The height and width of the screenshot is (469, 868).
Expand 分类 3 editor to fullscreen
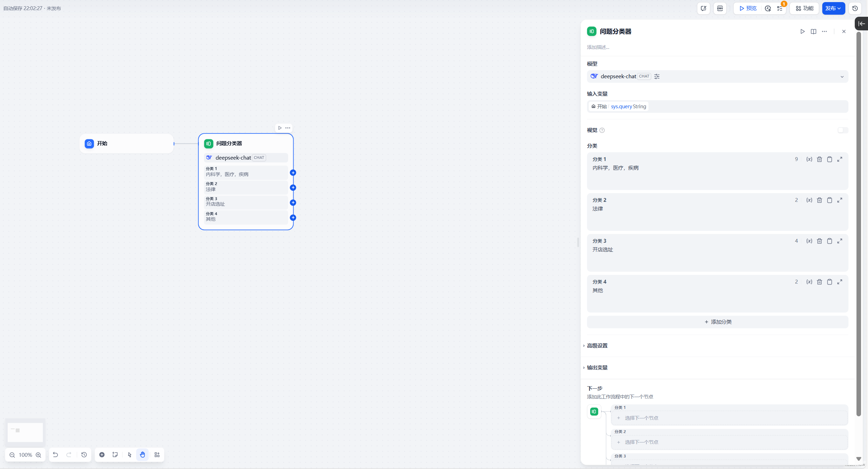(x=840, y=241)
